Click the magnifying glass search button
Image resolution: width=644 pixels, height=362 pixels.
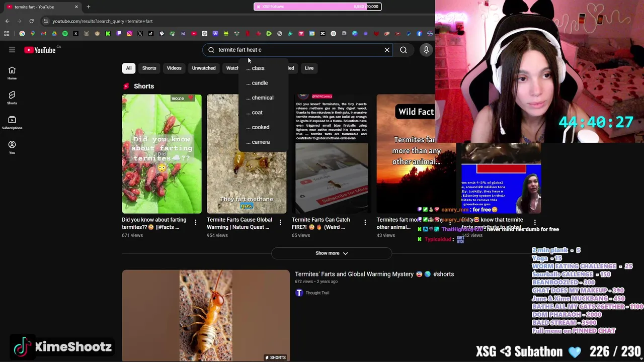coord(404,50)
